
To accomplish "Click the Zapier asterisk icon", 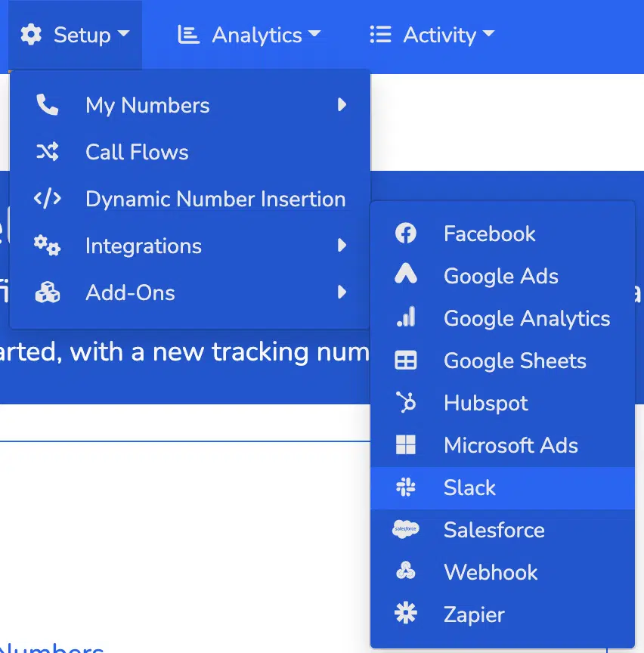I will click(406, 614).
